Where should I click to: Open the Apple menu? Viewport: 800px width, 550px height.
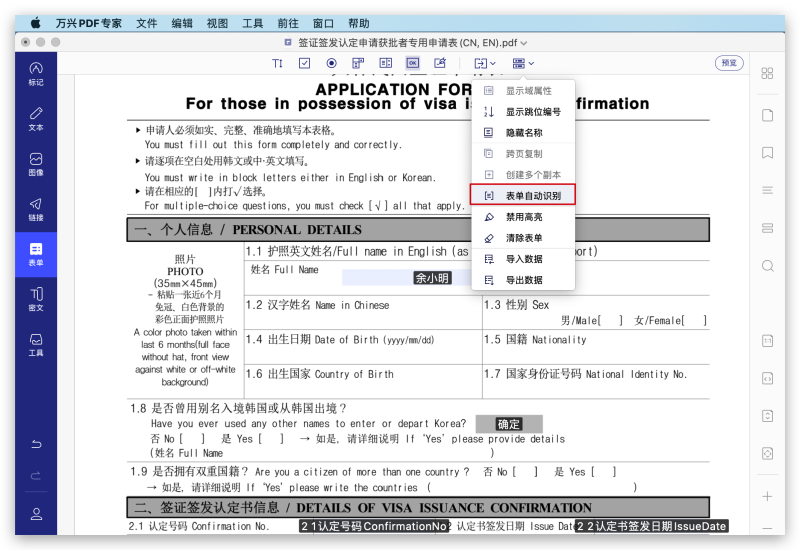pos(35,23)
